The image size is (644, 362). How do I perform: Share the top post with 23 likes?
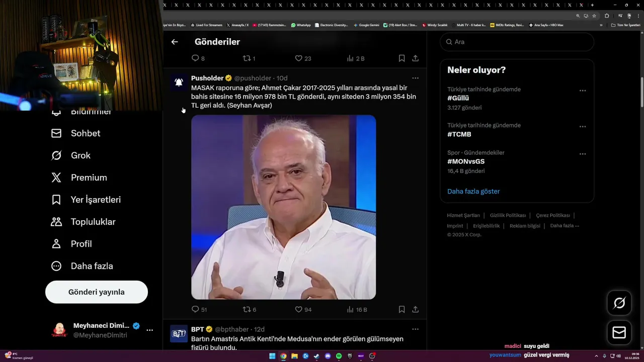click(416, 58)
